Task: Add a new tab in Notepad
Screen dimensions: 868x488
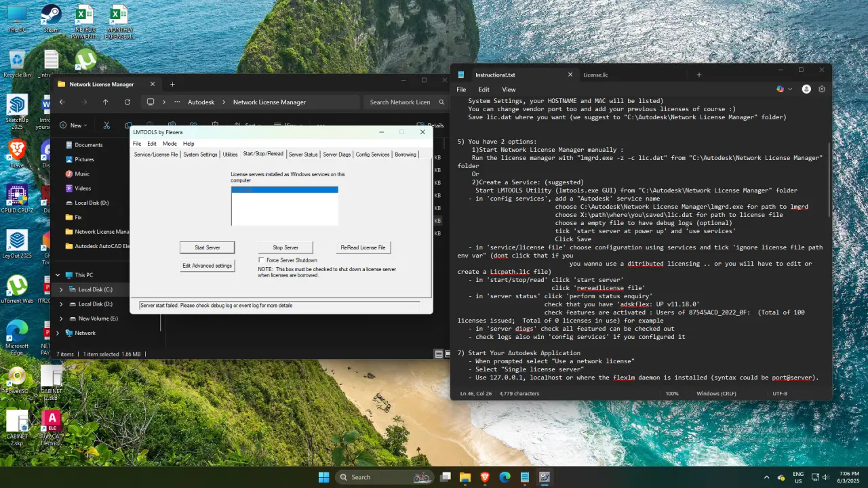Action: pos(699,75)
